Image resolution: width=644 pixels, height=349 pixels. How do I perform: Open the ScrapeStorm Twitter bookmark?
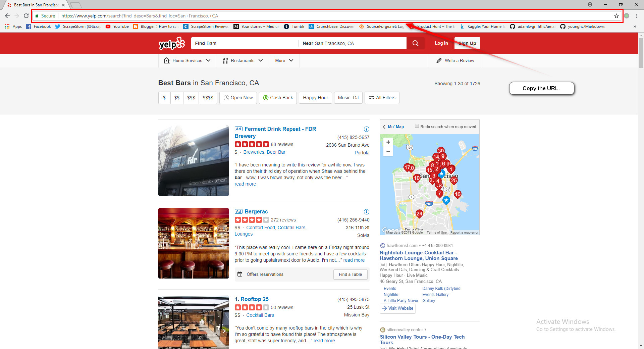pos(78,27)
